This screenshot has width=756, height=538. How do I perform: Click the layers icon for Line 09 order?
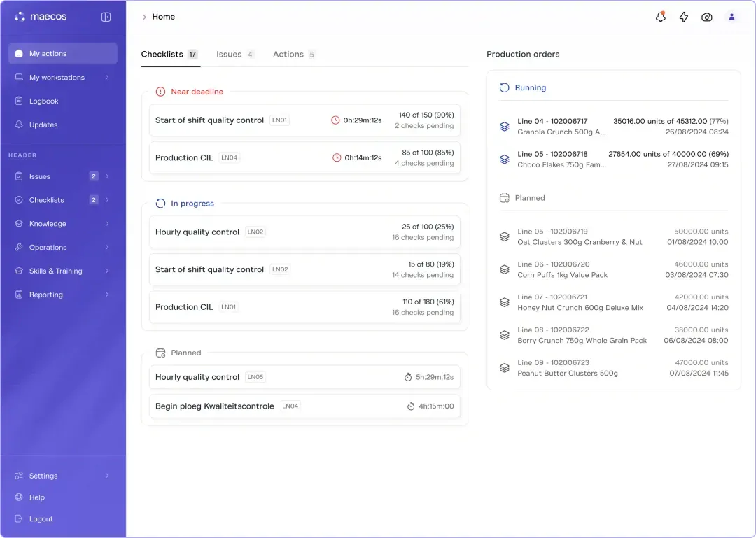(x=504, y=368)
